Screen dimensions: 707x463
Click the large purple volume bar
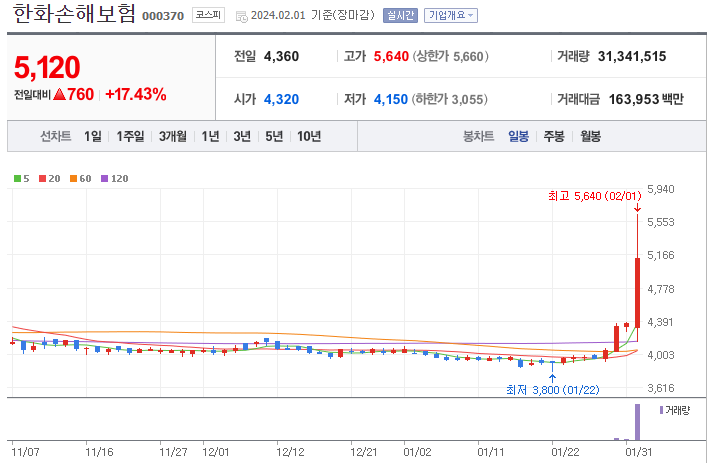point(638,422)
